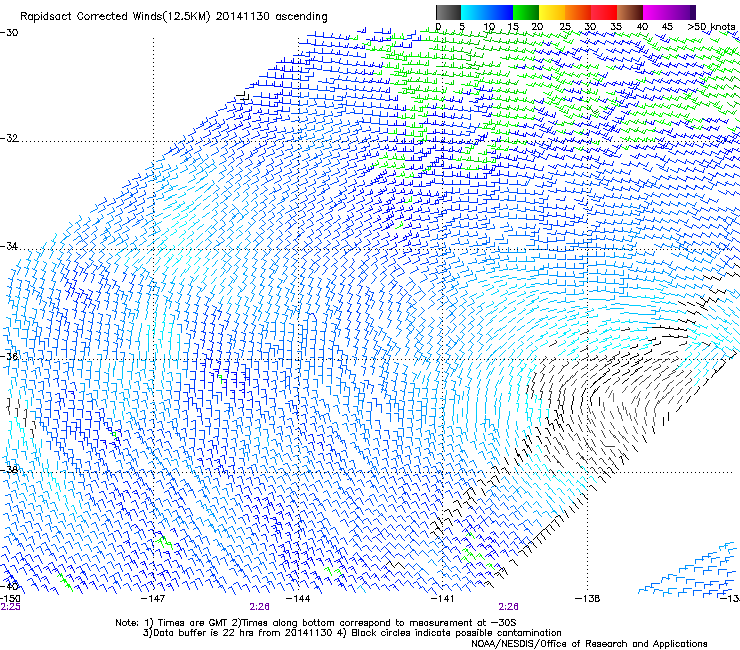740x650 pixels.
Task: Click the -147 longitude axis label
Action: [153, 599]
